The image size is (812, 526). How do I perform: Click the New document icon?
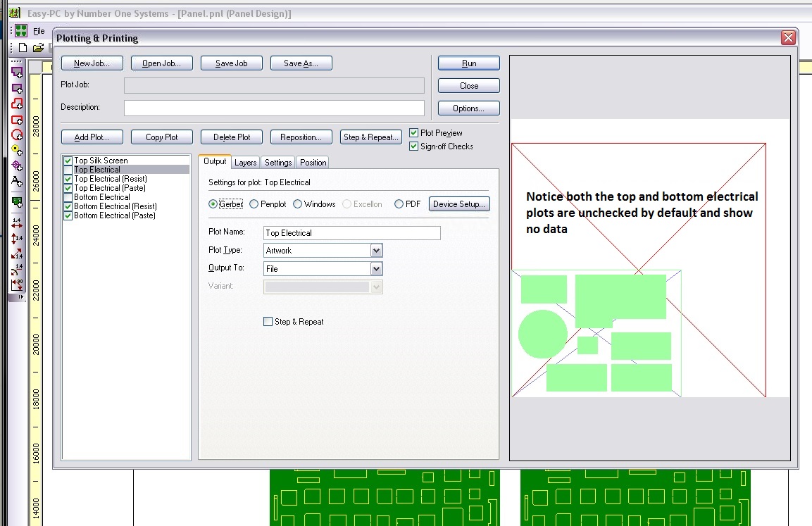pyautogui.click(x=23, y=48)
